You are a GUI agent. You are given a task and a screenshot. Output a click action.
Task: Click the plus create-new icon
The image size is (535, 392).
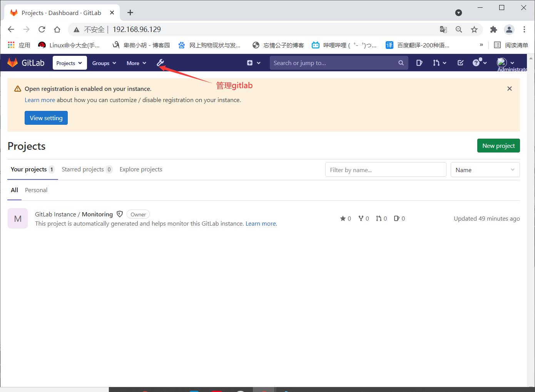tap(250, 63)
